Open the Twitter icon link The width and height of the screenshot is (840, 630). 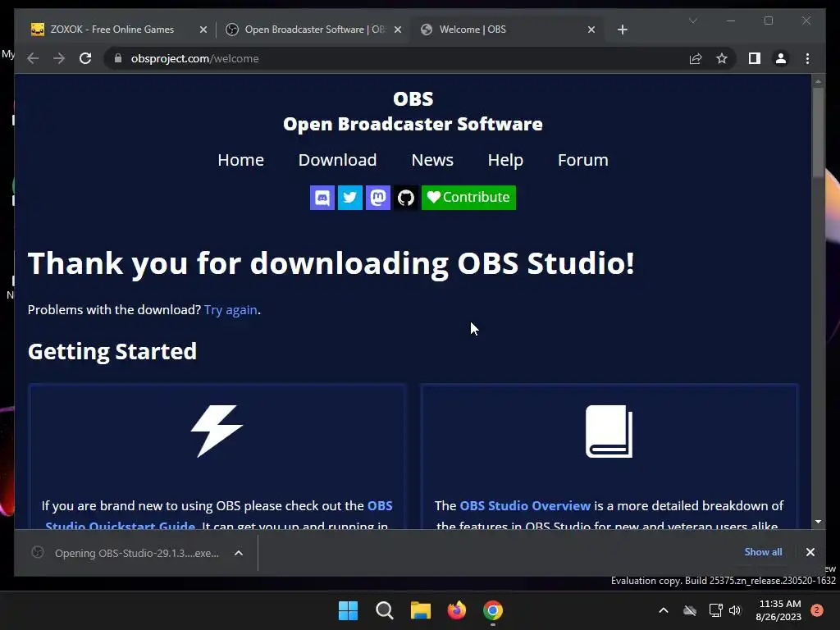tap(349, 198)
